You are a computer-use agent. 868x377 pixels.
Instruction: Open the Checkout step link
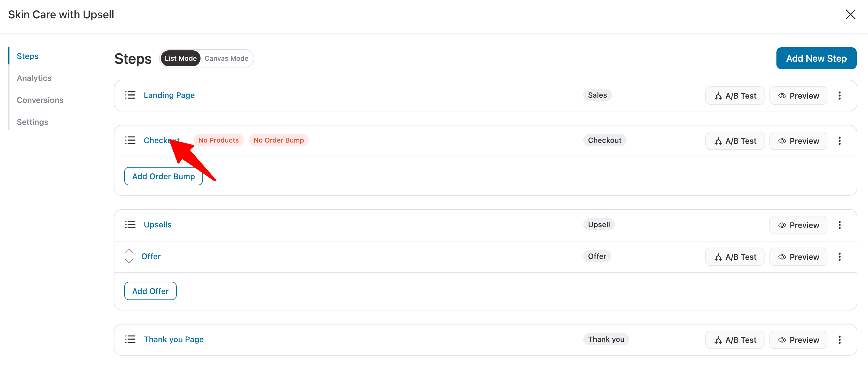click(162, 140)
